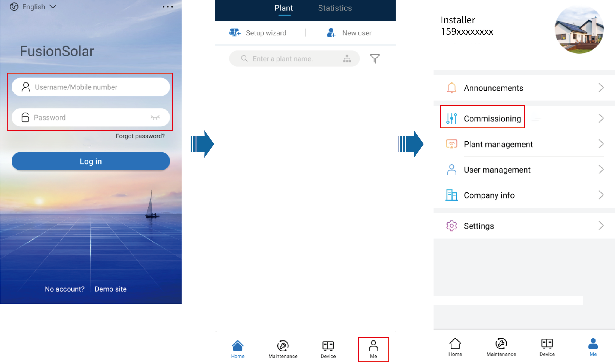
Task: Expand the Settings chevron
Action: (601, 226)
